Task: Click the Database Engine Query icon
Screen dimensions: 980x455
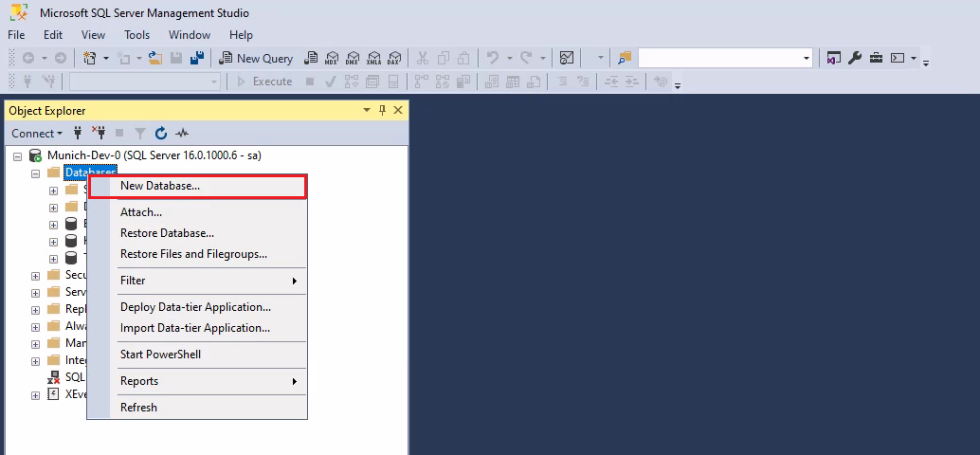Action: [311, 58]
